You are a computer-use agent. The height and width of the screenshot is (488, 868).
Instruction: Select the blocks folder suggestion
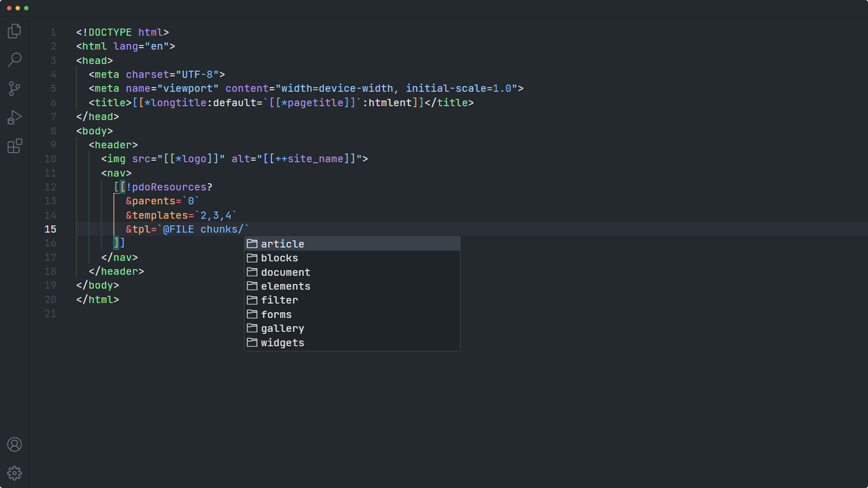(x=279, y=258)
